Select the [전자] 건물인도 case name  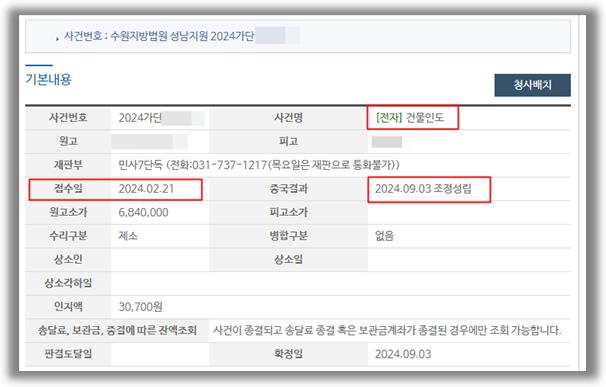click(410, 118)
